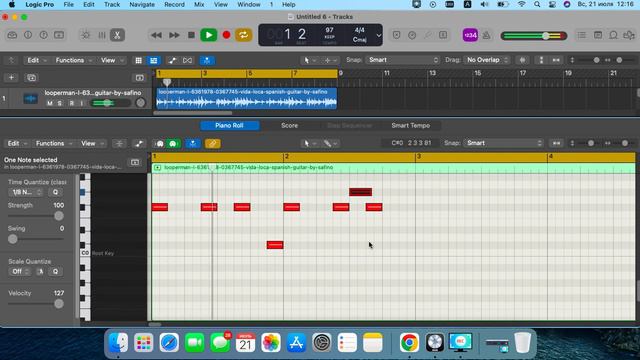Open the Mixer icon in control bar
The image size is (640, 360).
click(x=102, y=35)
